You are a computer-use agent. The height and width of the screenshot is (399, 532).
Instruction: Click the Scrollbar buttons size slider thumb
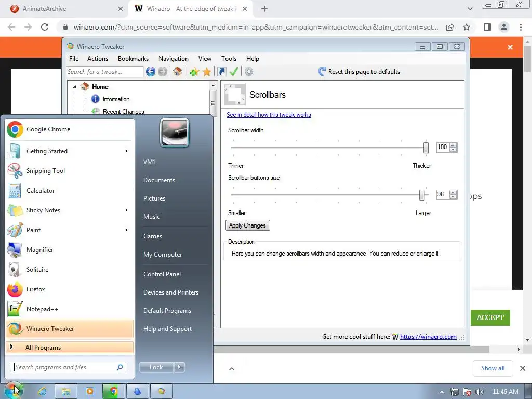pyautogui.click(x=422, y=195)
